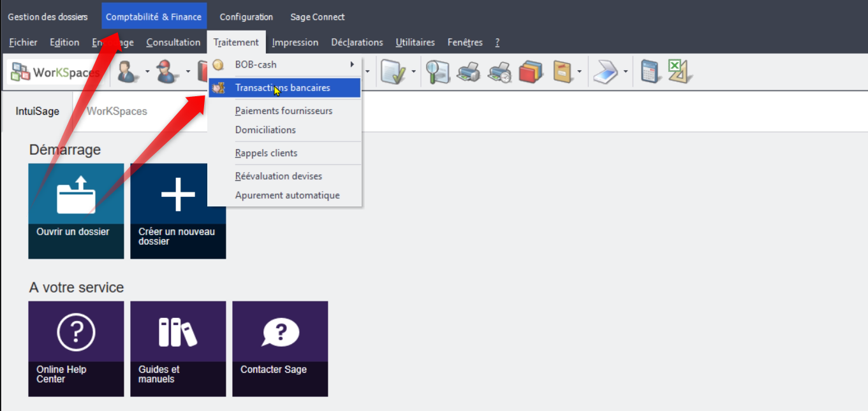The image size is (868, 411).
Task: Close the open Traitement menu
Action: (236, 42)
